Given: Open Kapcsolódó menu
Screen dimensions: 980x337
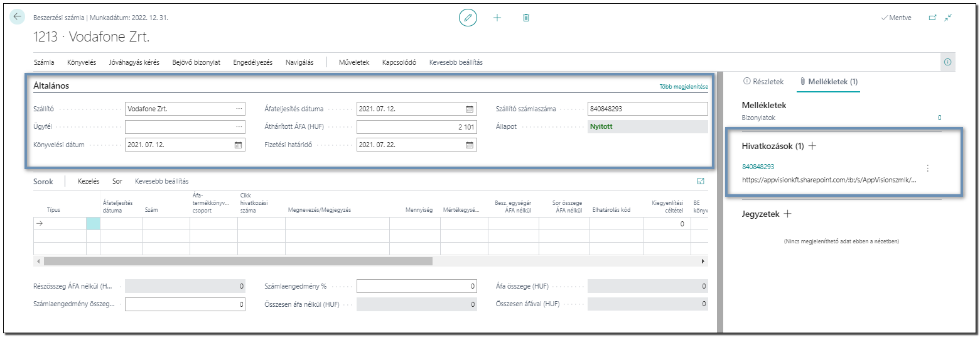Looking at the screenshot, I should (x=399, y=62).
